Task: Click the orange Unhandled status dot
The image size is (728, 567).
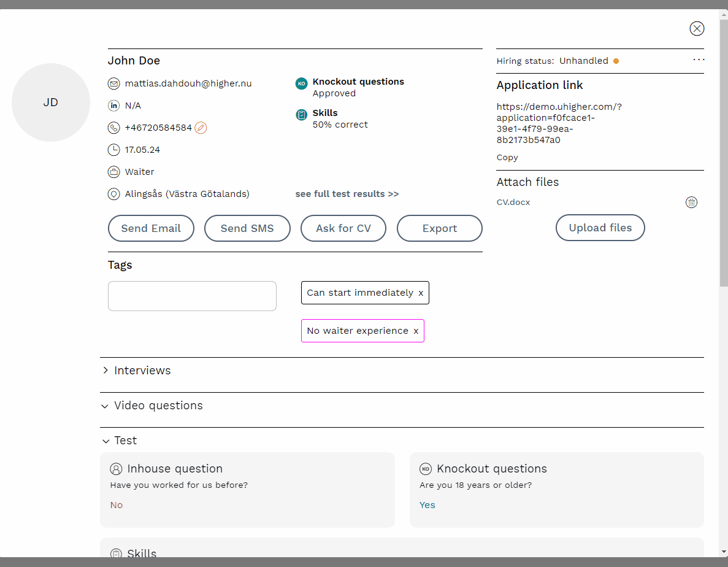Action: click(616, 61)
